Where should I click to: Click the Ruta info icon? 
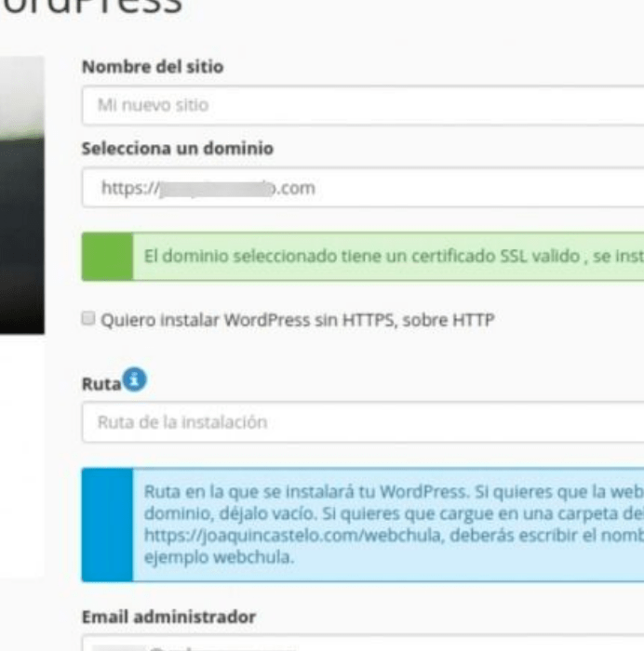134,379
